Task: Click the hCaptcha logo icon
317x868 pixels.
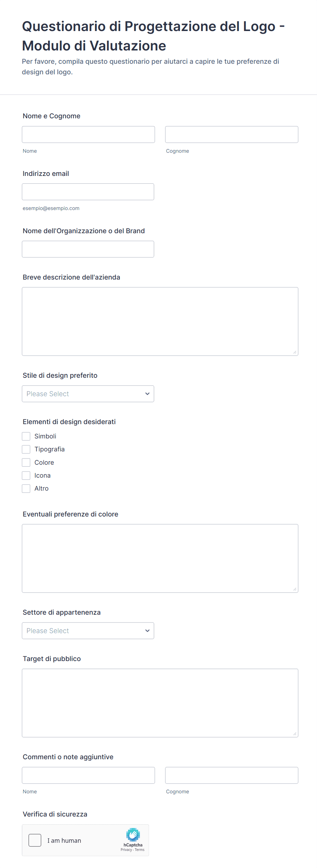Action: [133, 835]
